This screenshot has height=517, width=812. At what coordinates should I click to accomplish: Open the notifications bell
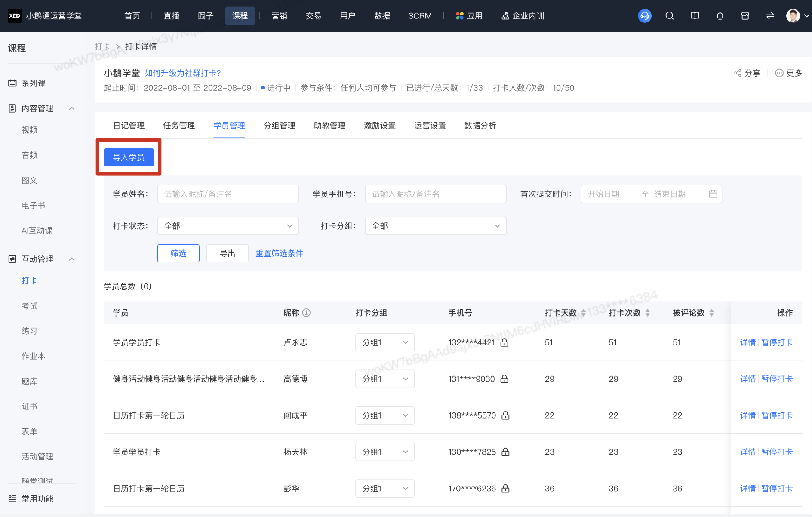[x=720, y=16]
